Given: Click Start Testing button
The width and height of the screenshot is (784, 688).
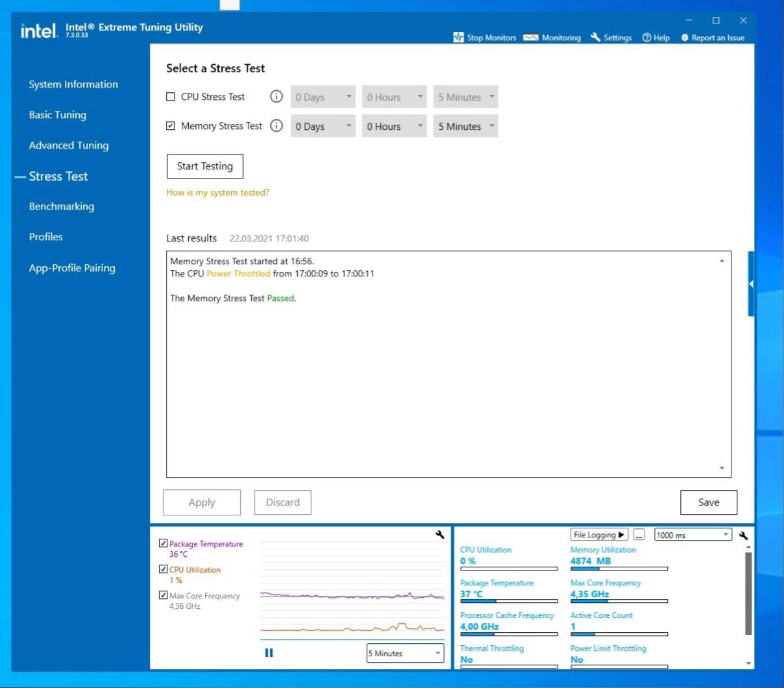Looking at the screenshot, I should coord(205,166).
